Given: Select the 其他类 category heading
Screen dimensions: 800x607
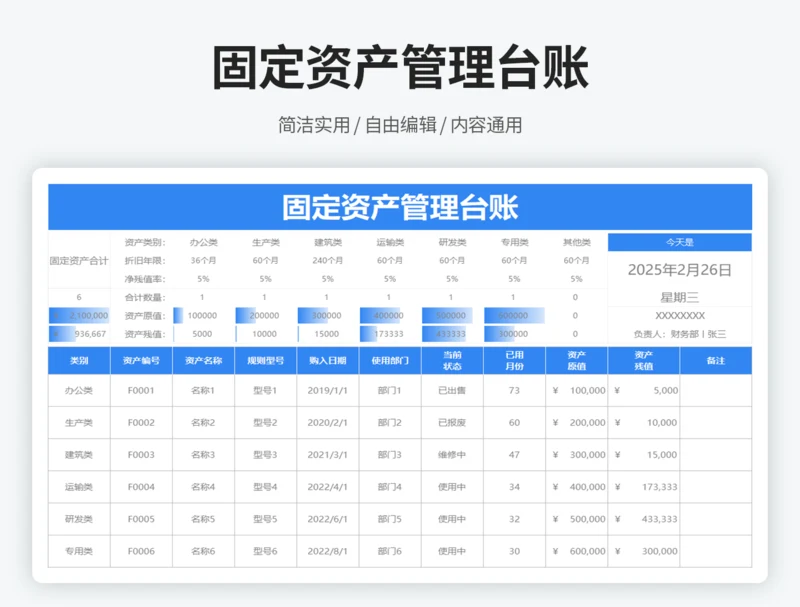Looking at the screenshot, I should (x=577, y=242).
